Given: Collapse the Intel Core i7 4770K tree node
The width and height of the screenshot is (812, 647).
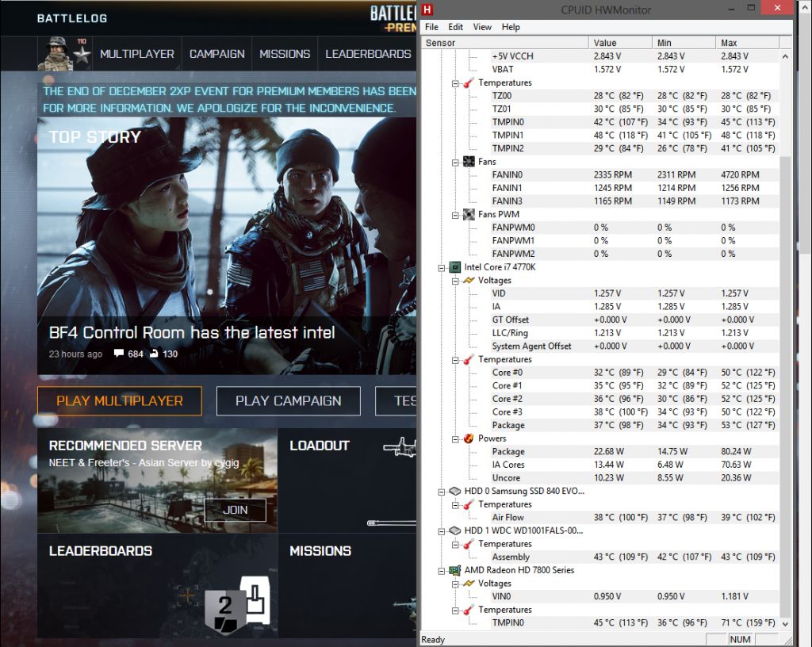Looking at the screenshot, I should click(442, 268).
